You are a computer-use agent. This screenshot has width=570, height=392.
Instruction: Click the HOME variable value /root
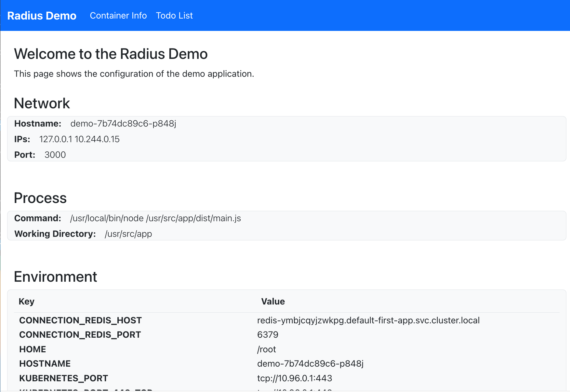(x=267, y=349)
